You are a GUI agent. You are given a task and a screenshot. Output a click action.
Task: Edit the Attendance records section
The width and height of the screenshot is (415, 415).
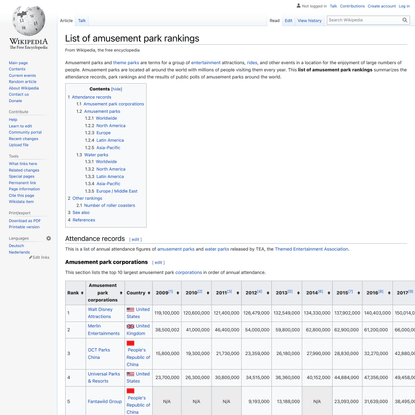[135, 239]
